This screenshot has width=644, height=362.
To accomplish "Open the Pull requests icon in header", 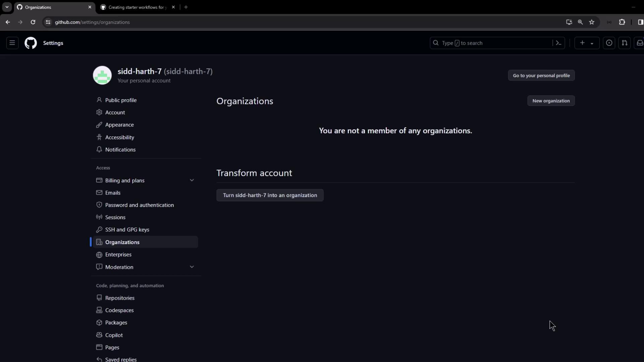I will click(625, 43).
